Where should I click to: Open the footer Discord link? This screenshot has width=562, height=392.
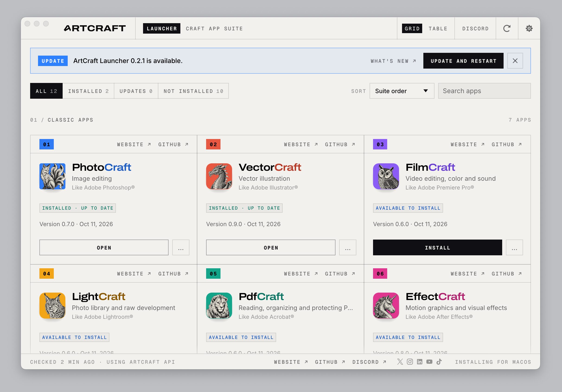pyautogui.click(x=369, y=362)
